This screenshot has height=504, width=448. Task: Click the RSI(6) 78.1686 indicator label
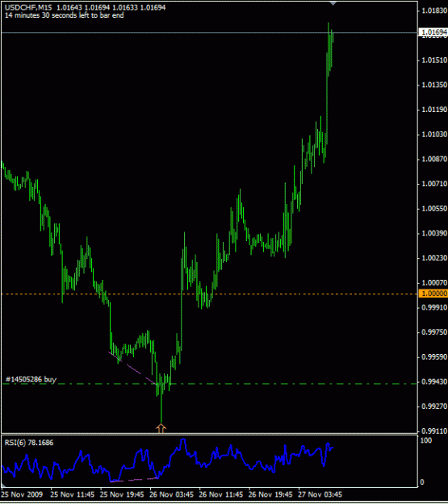[29, 443]
